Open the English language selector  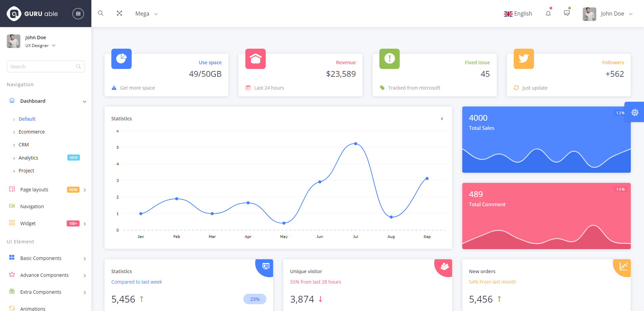pyautogui.click(x=518, y=14)
